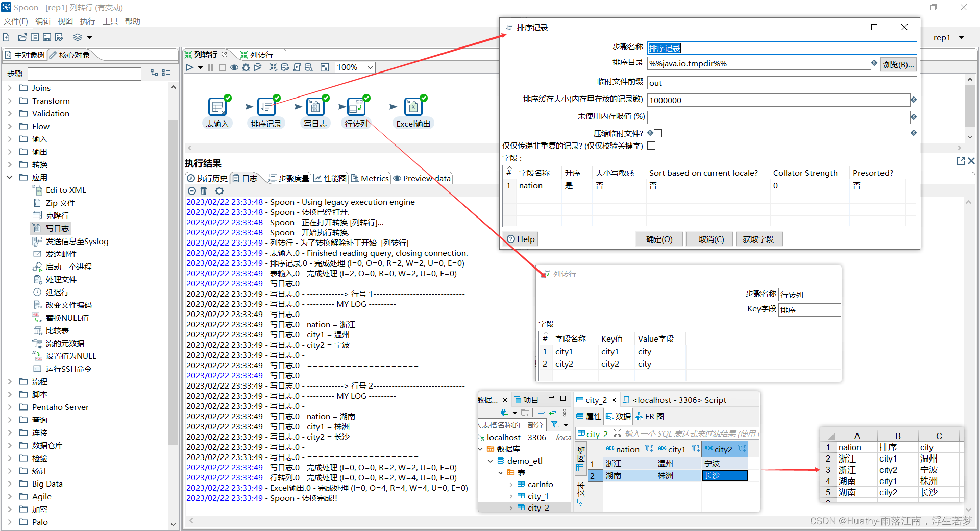
Task: Switch to the 核心对象 tab
Action: 70,55
